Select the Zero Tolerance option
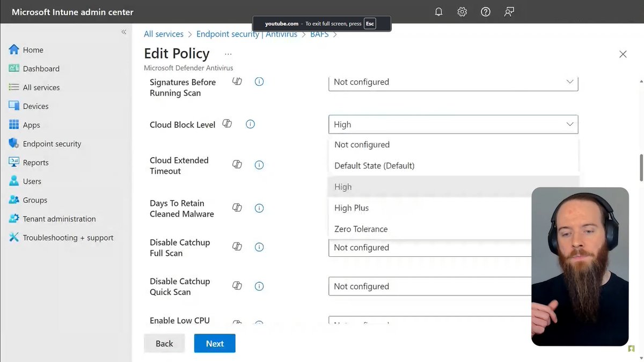This screenshot has width=644, height=362. [430, 229]
